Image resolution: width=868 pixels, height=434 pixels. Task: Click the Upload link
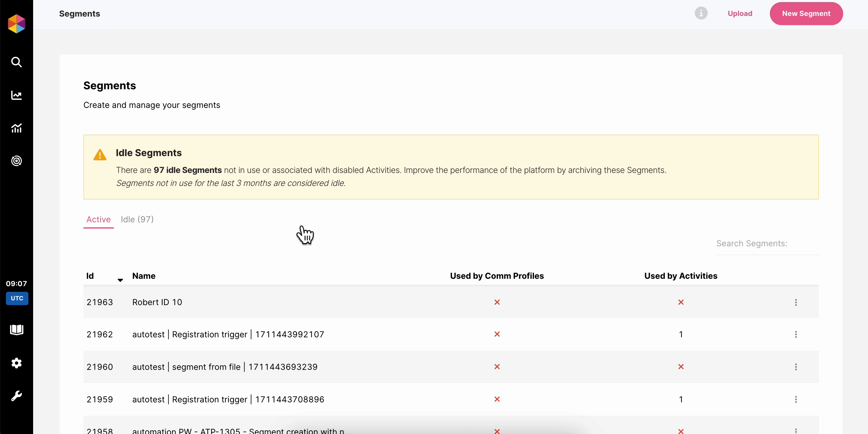coord(740,14)
